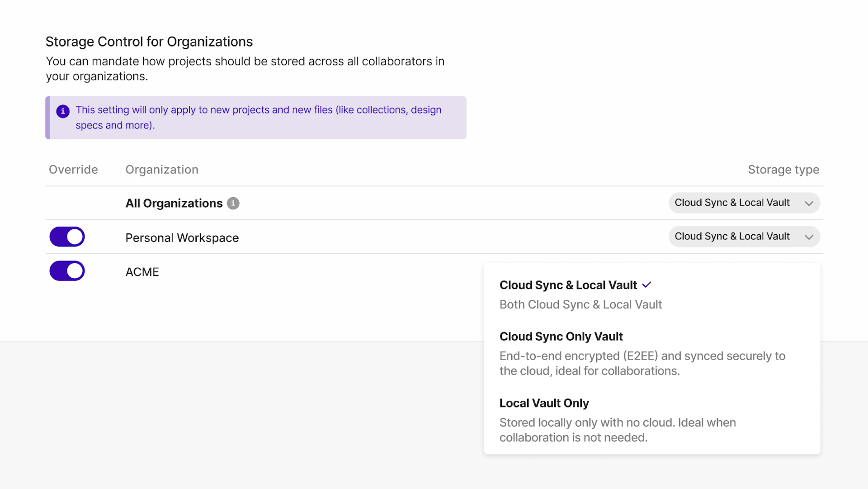
Task: Click the chevron on Personal Workspace storage dropdown
Action: tap(809, 237)
